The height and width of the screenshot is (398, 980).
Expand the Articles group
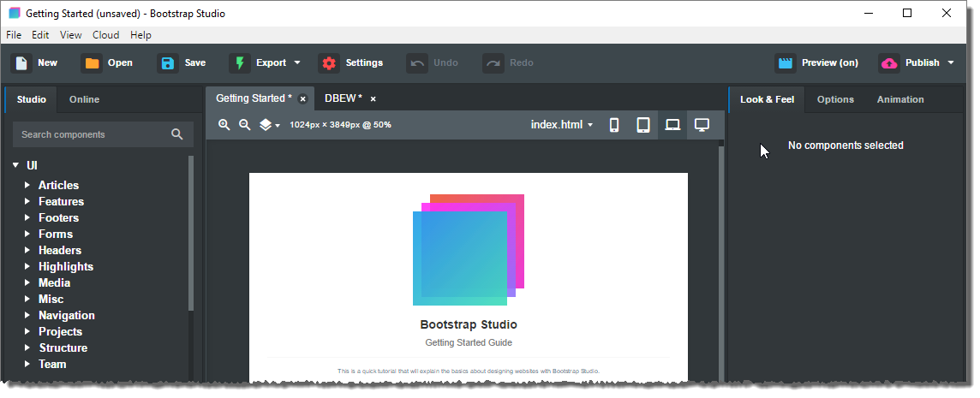tap(27, 185)
